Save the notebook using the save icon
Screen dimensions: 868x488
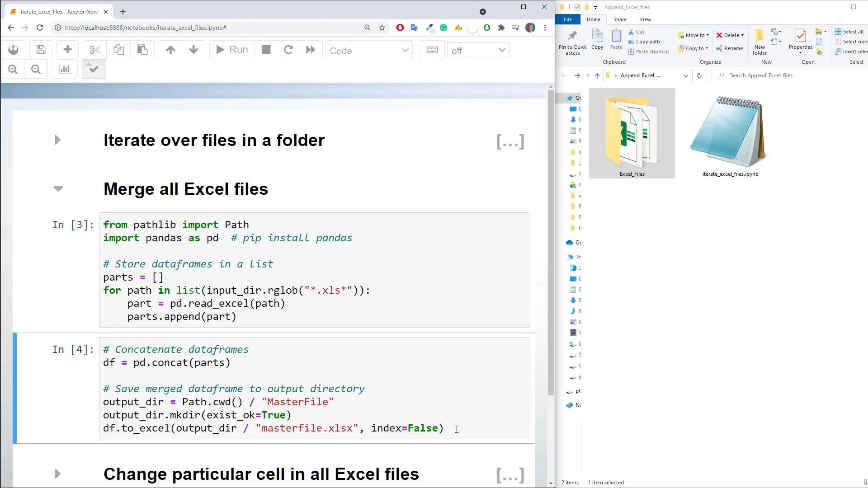coord(40,50)
